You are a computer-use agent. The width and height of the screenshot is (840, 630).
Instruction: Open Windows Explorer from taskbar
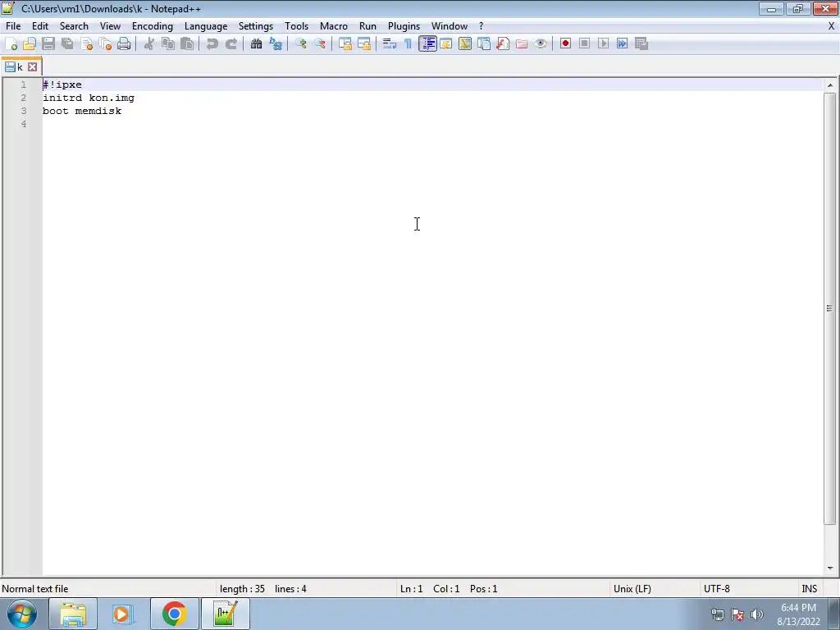73,614
